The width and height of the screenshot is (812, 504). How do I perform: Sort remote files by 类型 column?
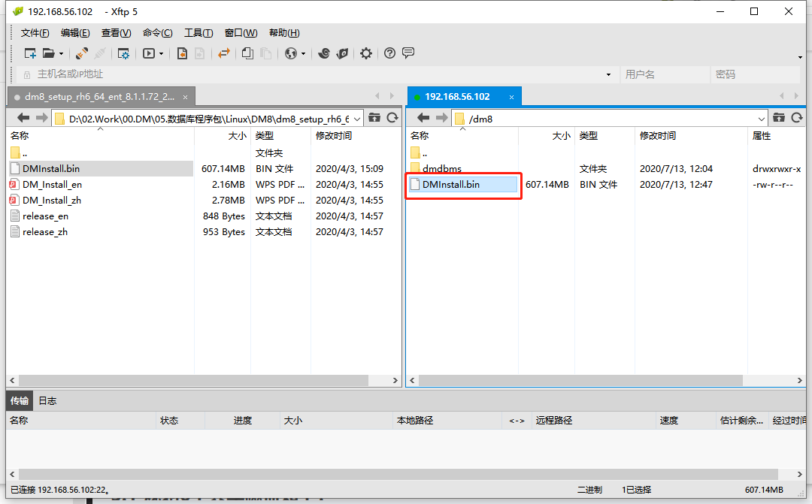pyautogui.click(x=604, y=135)
